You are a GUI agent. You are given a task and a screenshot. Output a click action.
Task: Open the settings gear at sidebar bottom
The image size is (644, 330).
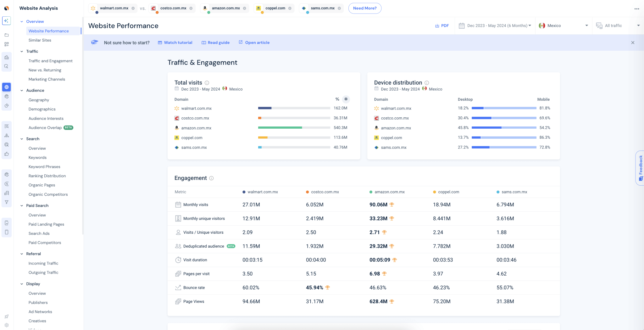click(6, 325)
